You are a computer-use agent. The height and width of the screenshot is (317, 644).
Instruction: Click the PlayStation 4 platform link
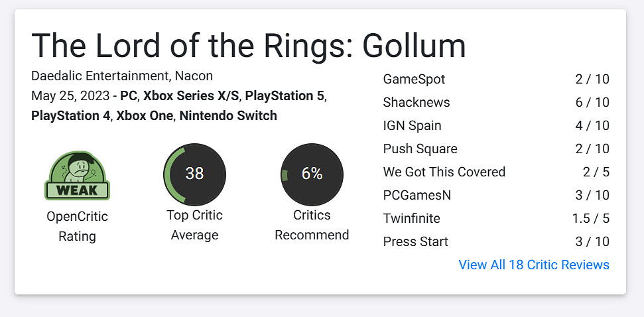click(72, 116)
